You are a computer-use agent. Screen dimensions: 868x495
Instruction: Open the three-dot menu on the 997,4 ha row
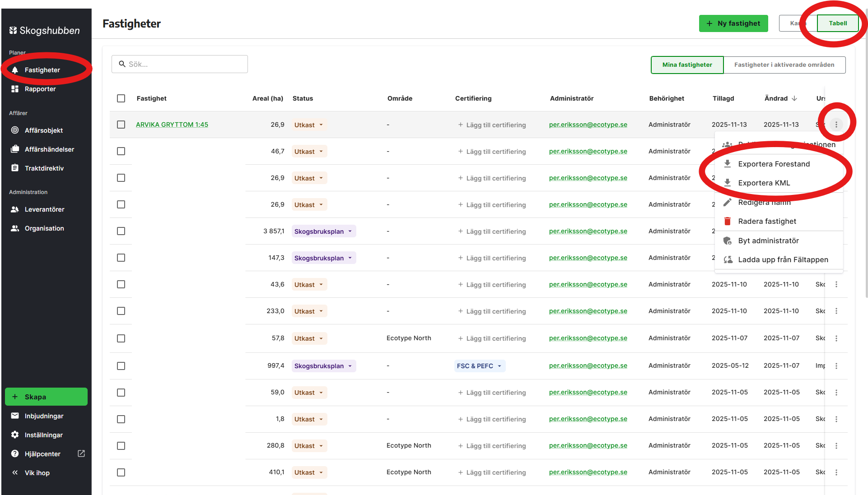coord(836,366)
